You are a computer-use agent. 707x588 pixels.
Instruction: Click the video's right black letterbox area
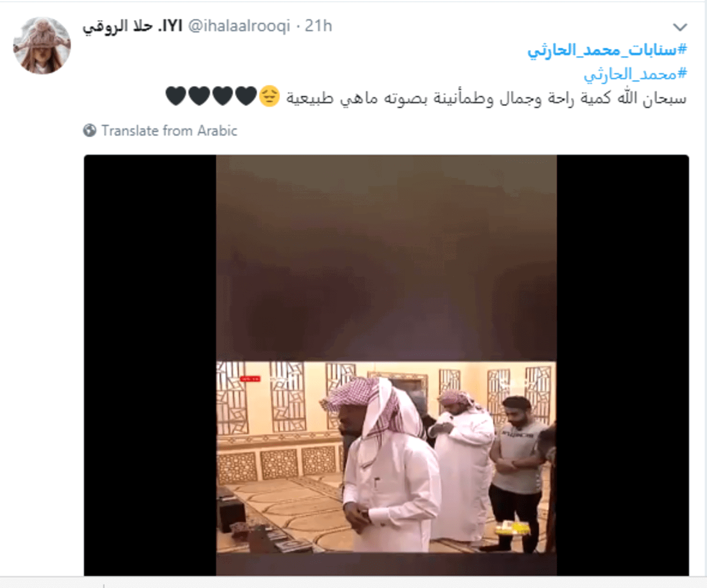623,365
